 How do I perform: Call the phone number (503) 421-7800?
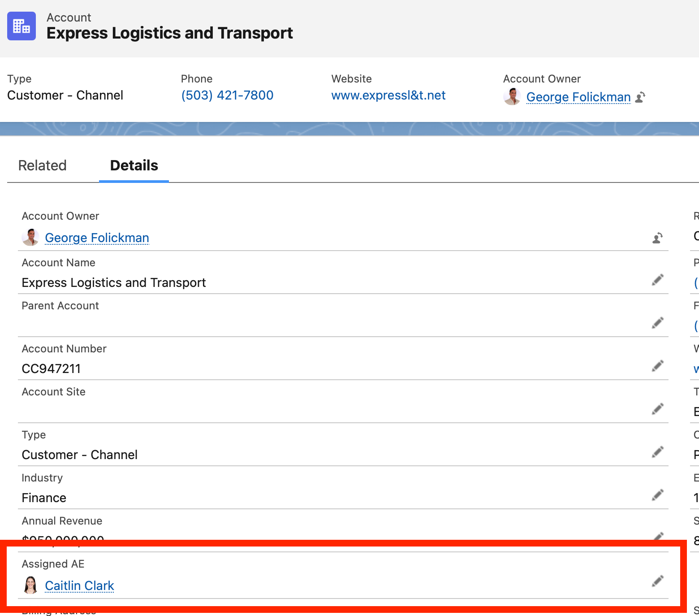pos(227,95)
